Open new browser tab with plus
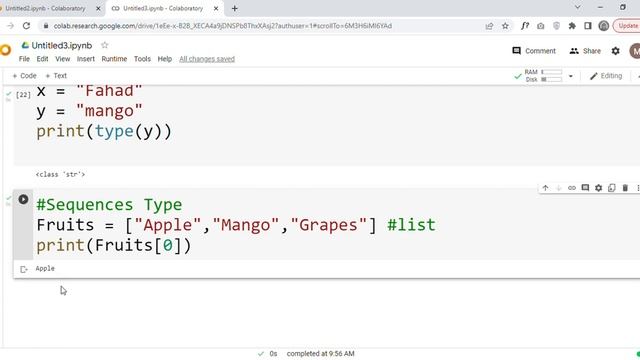 pos(235,8)
